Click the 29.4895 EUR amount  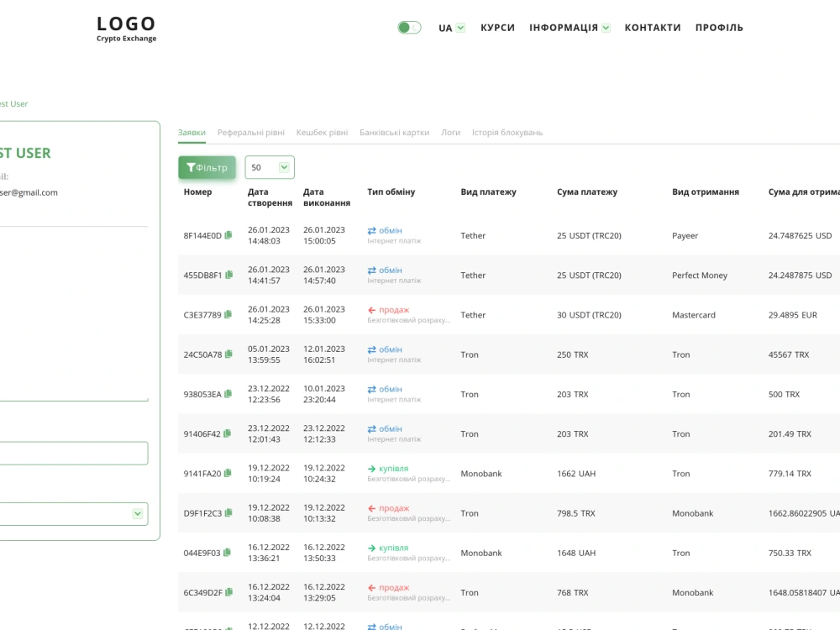click(x=793, y=315)
